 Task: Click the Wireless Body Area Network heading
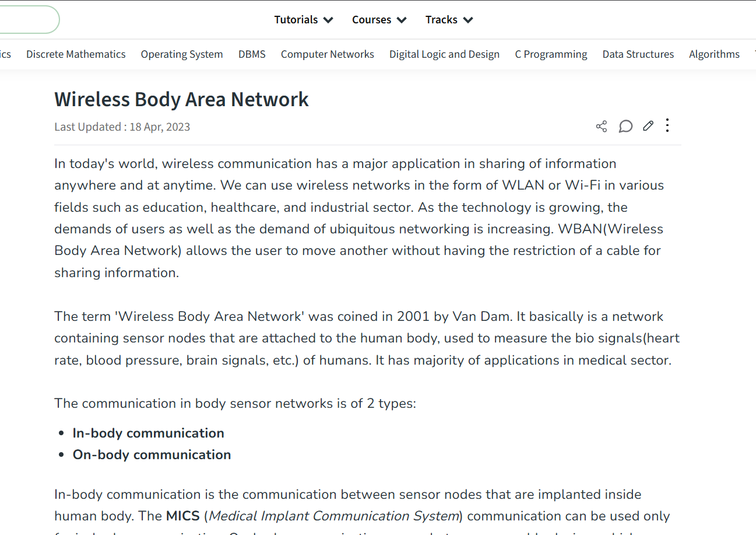tap(181, 100)
